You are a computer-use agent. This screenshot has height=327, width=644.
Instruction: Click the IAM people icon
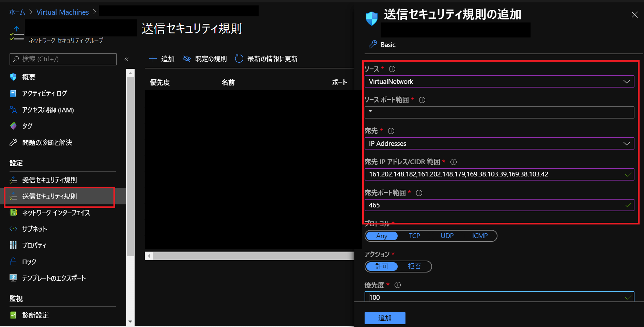(13, 110)
